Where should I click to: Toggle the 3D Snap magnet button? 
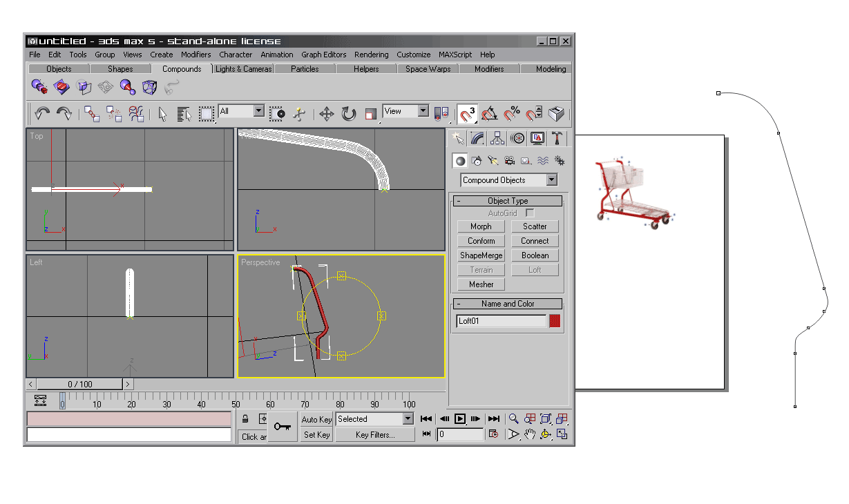coord(468,113)
